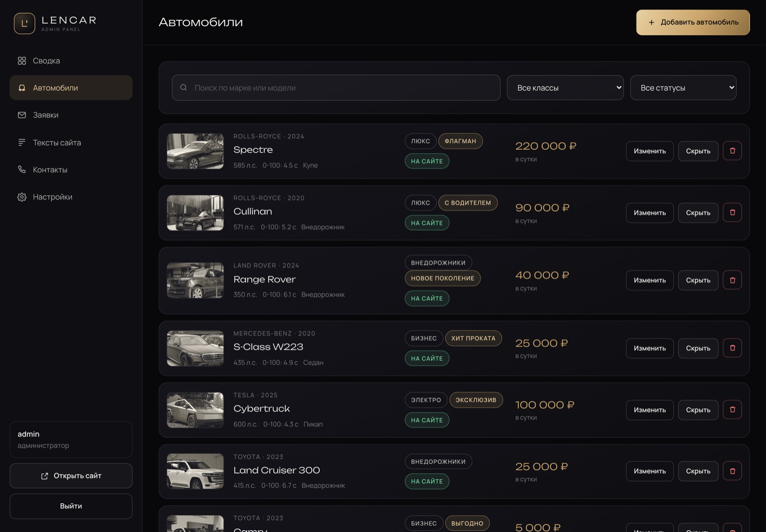
Task: Open Настройки settings page
Action: [71, 197]
